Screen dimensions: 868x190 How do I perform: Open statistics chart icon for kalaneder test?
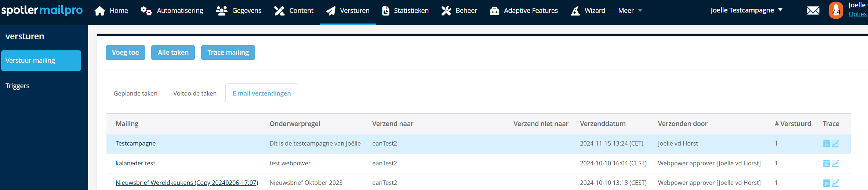(835, 163)
